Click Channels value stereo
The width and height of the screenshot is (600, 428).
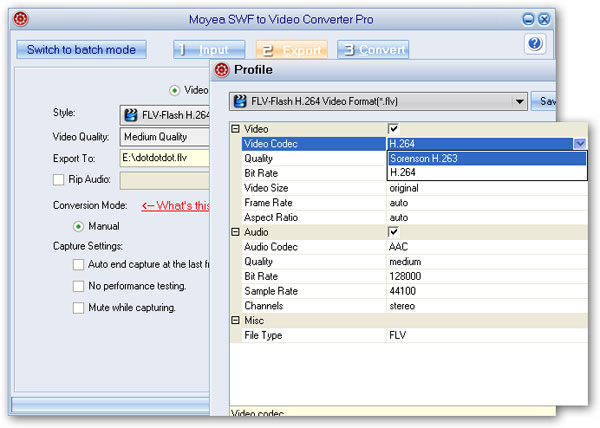point(402,306)
